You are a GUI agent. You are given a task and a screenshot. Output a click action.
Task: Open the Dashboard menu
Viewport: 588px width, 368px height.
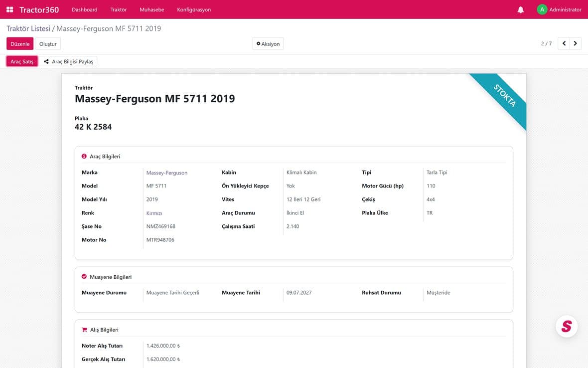[x=84, y=9]
